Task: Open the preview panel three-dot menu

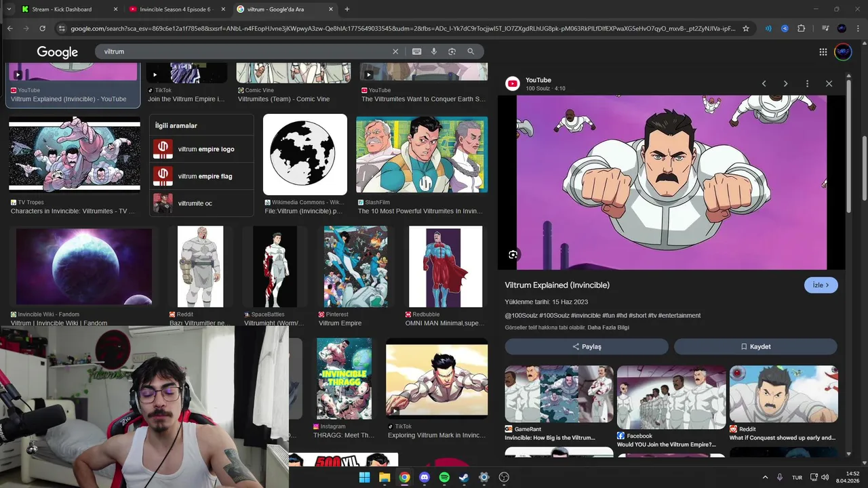Action: click(x=807, y=83)
